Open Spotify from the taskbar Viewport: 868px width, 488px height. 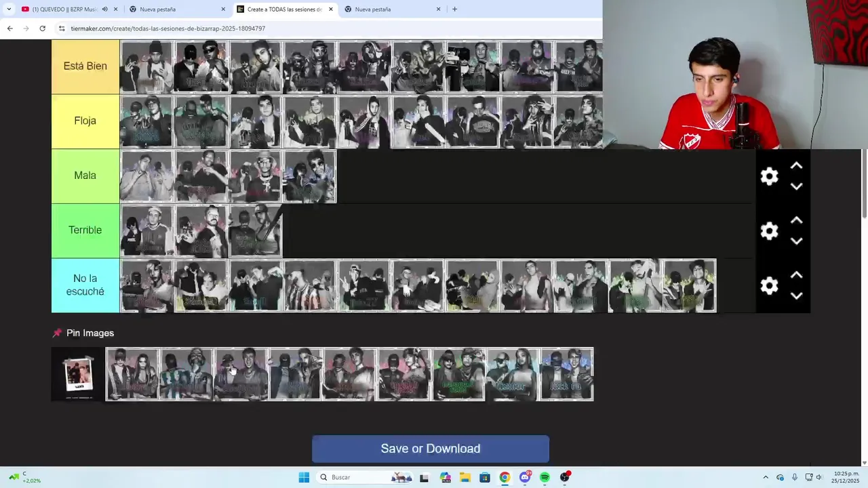pyautogui.click(x=545, y=477)
